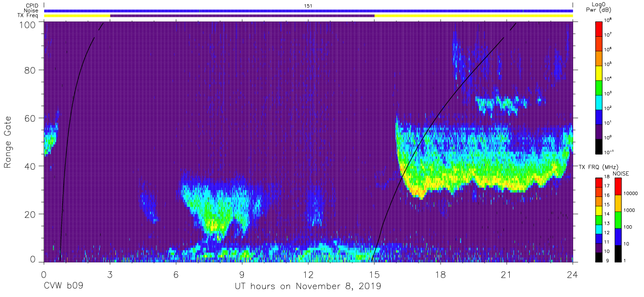The image size is (644, 297).
Task: Click the 'TX FRQ (MHz)' legend title
Action: coord(598,167)
